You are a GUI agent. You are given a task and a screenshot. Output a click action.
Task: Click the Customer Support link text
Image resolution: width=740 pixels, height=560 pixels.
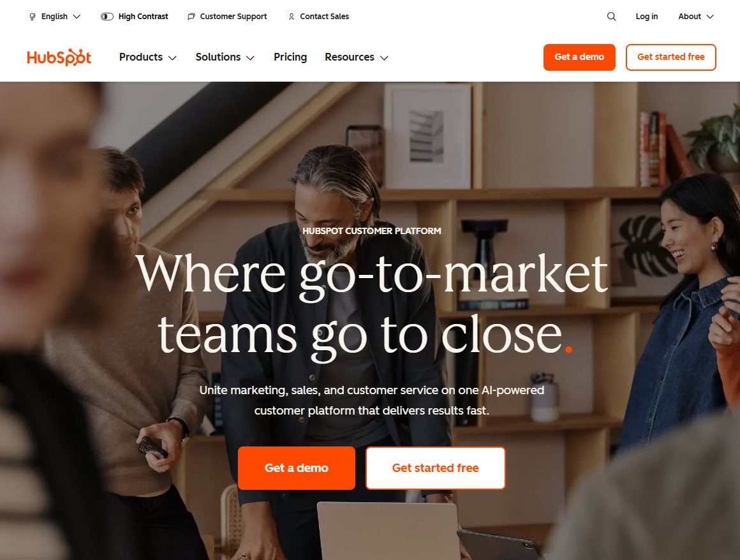[x=233, y=17]
